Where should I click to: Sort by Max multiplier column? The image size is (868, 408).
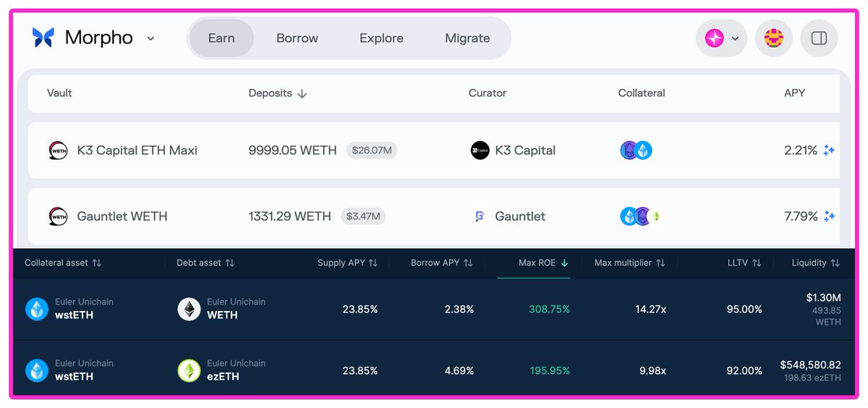(630, 263)
